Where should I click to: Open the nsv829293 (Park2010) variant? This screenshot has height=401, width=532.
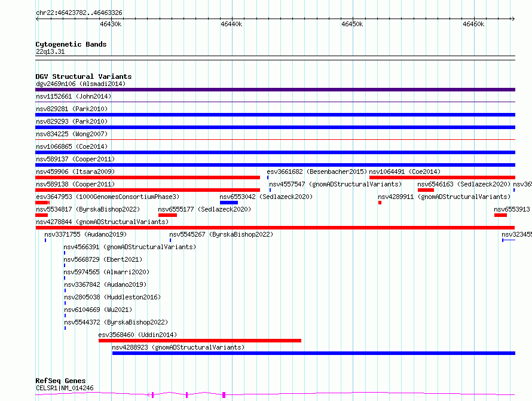[x=275, y=127]
